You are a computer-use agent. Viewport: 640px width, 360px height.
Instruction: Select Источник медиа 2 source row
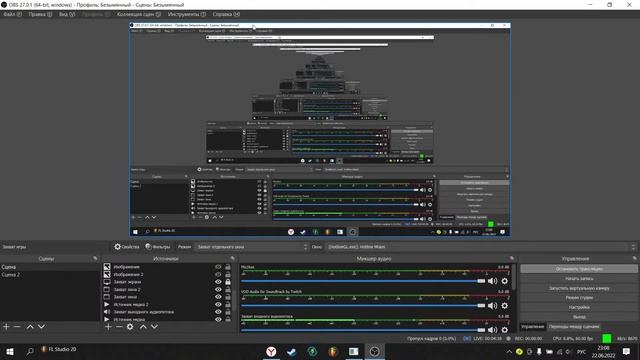(x=167, y=304)
